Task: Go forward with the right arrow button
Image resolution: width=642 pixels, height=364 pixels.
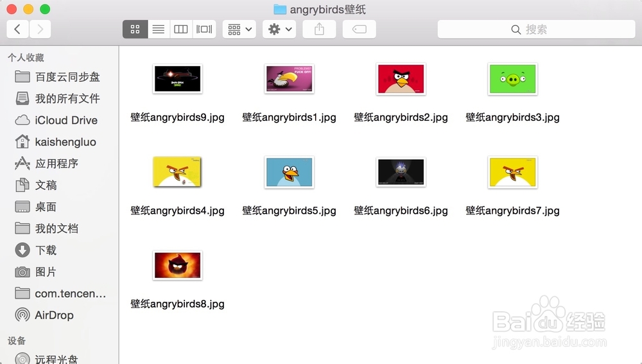Action: point(40,29)
